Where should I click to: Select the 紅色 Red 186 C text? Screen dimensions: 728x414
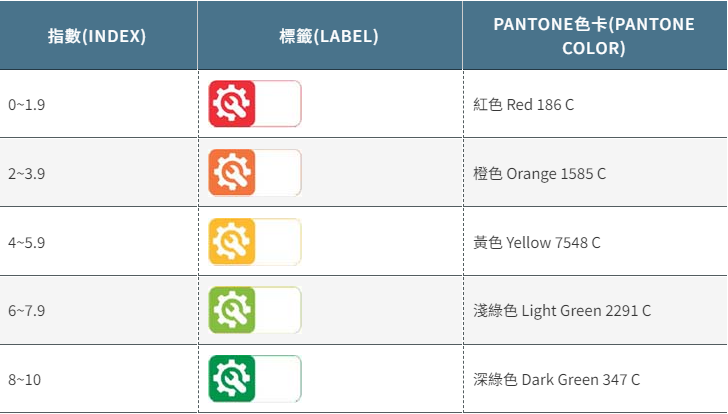tap(523, 104)
